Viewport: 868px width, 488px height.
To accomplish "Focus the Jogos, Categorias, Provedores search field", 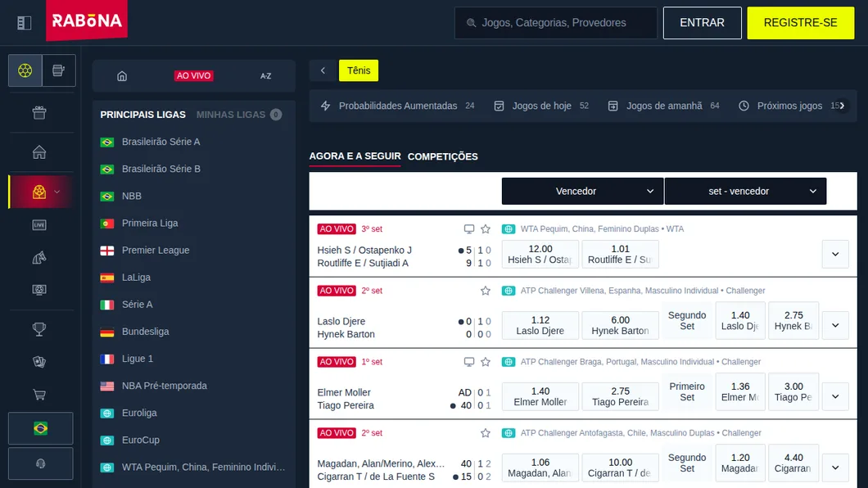I will (556, 23).
